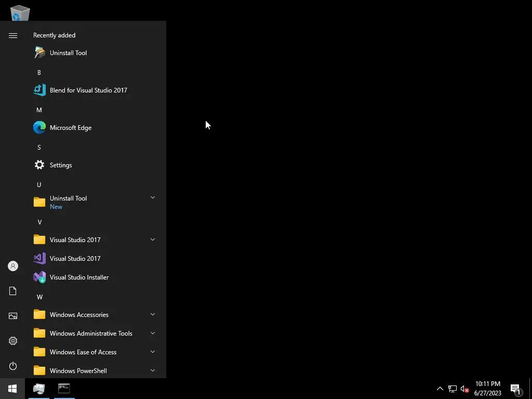Click the letter M section header

coord(39,110)
